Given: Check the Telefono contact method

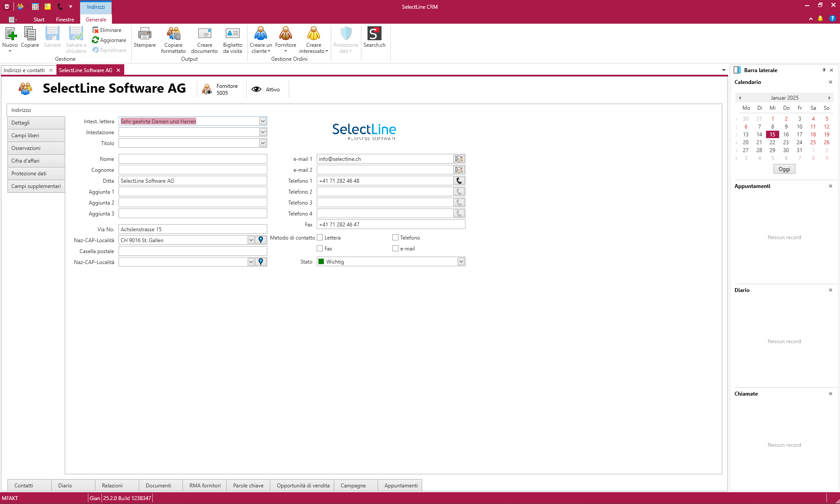Looking at the screenshot, I should 395,237.
